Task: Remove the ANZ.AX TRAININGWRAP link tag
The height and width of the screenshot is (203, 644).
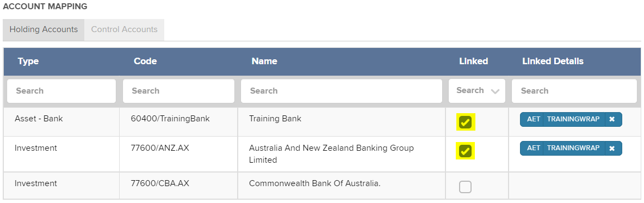Action: pyautogui.click(x=611, y=148)
